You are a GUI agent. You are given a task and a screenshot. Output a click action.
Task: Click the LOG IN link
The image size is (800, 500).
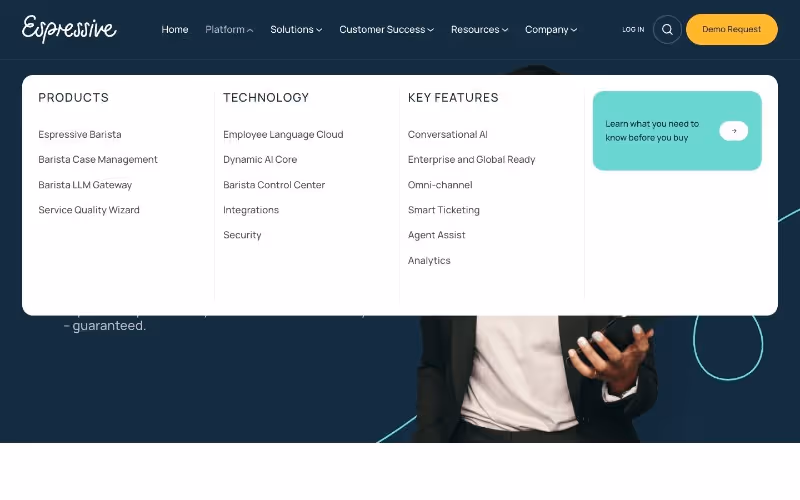click(x=633, y=30)
